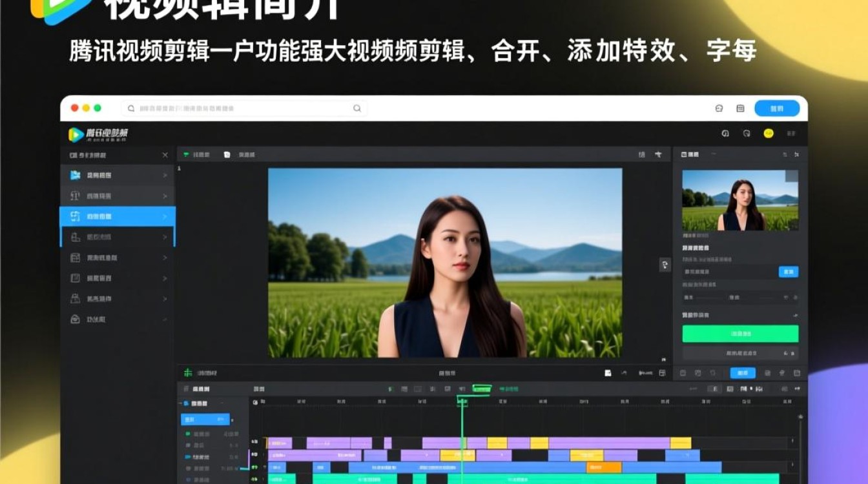
Task: Click the bag-shaped icon in the last sidebar row
Action: point(75,319)
